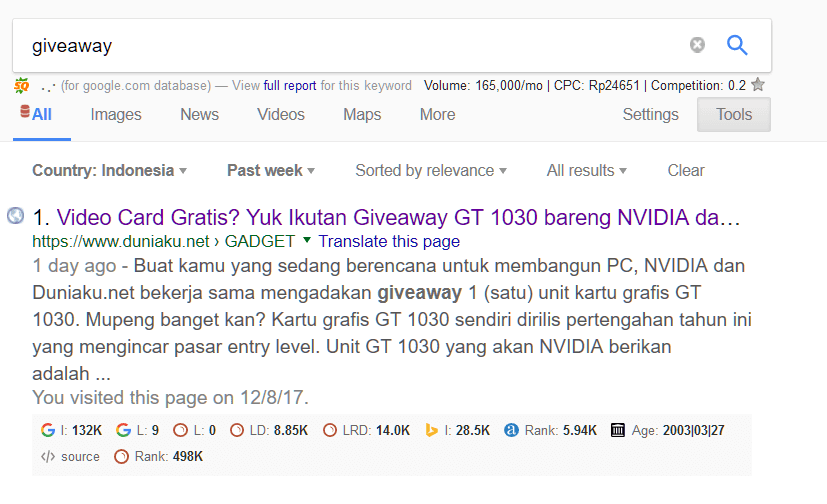Switch to the Videos tab

[x=281, y=114]
